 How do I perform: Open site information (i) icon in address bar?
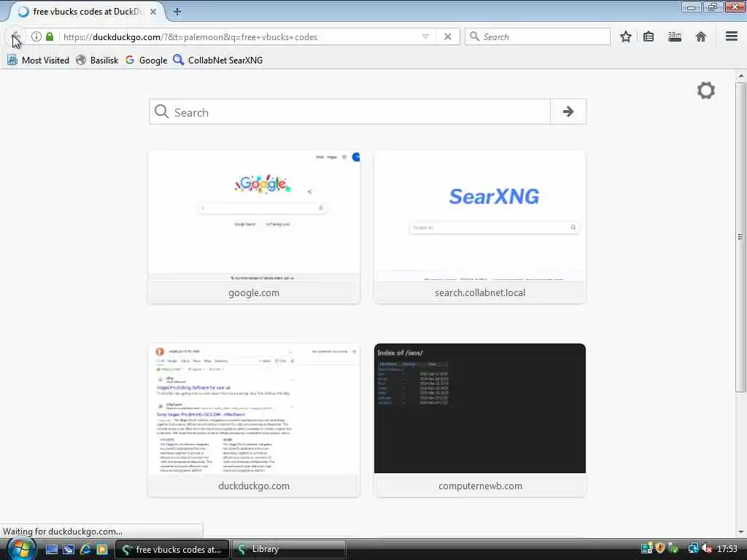(x=36, y=36)
